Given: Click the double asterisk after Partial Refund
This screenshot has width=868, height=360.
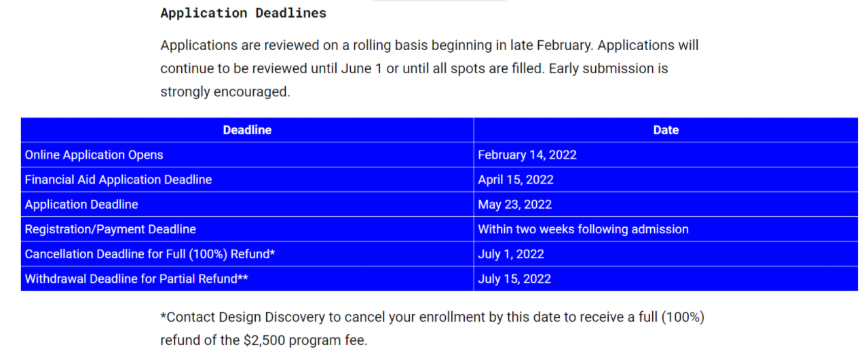Looking at the screenshot, I should pyautogui.click(x=242, y=278).
